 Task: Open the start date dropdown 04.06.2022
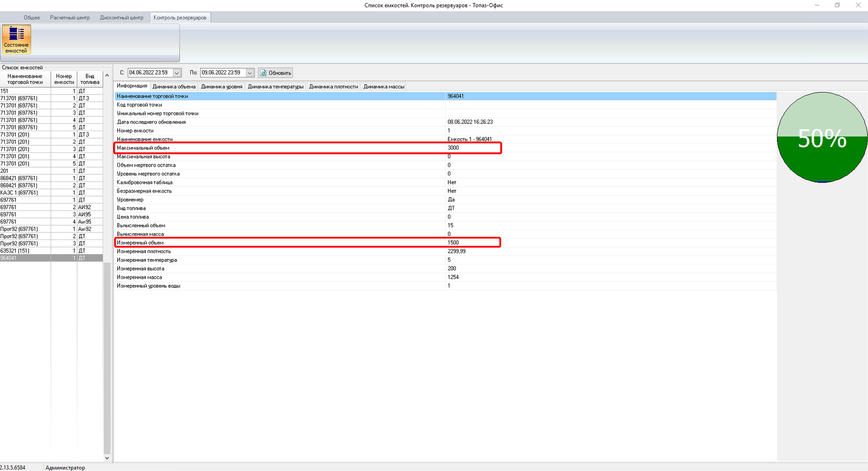pos(177,73)
